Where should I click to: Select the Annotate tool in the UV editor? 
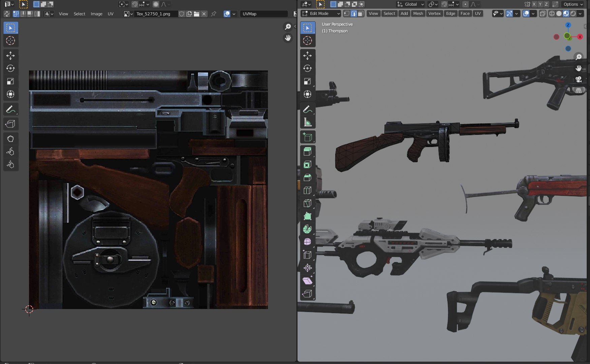point(10,110)
